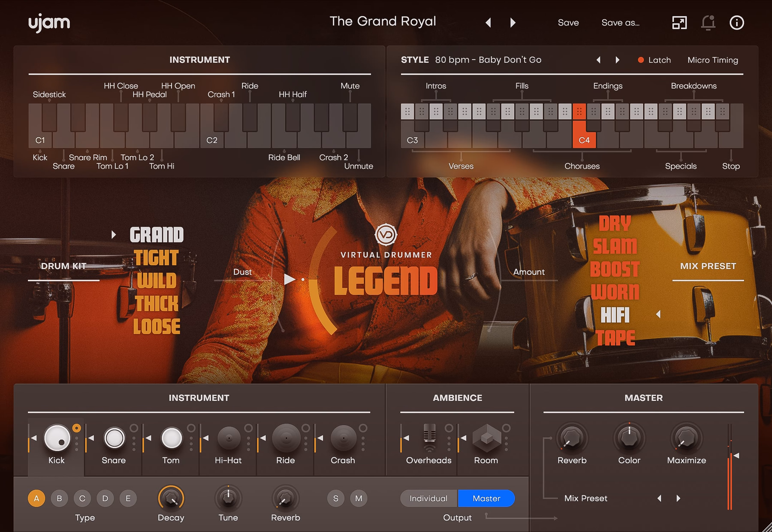772x532 pixels.
Task: Choose the TIGHT drum kit
Action: point(157,258)
